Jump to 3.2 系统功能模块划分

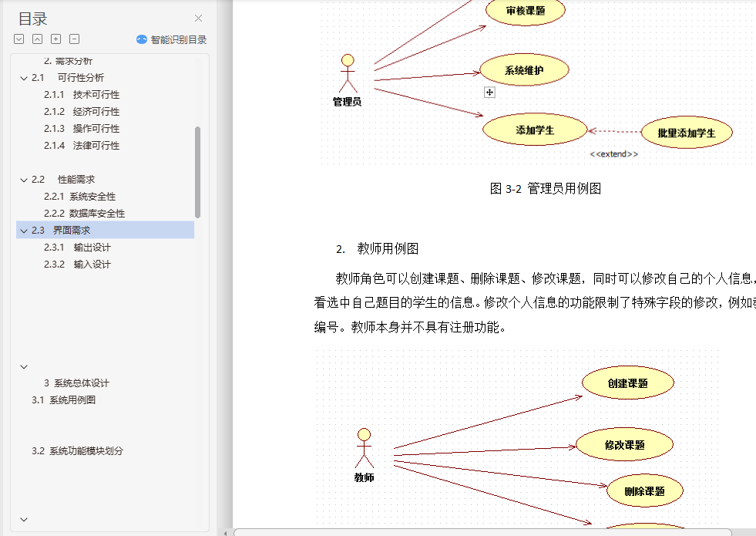click(77, 451)
